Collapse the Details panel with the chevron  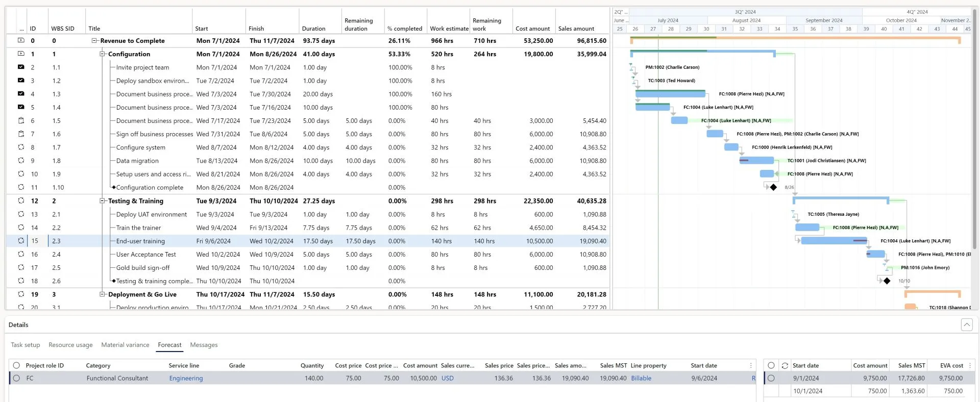tap(966, 324)
